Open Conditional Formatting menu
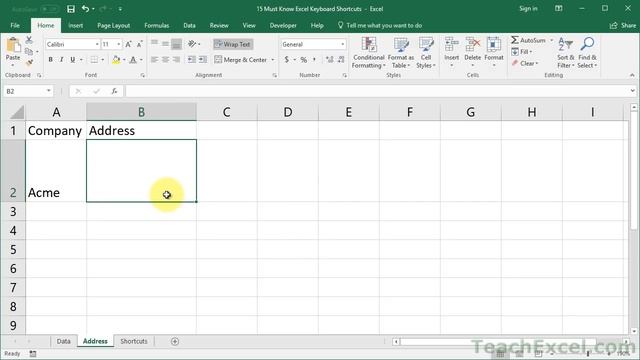The height and width of the screenshot is (360, 640). pos(369,53)
